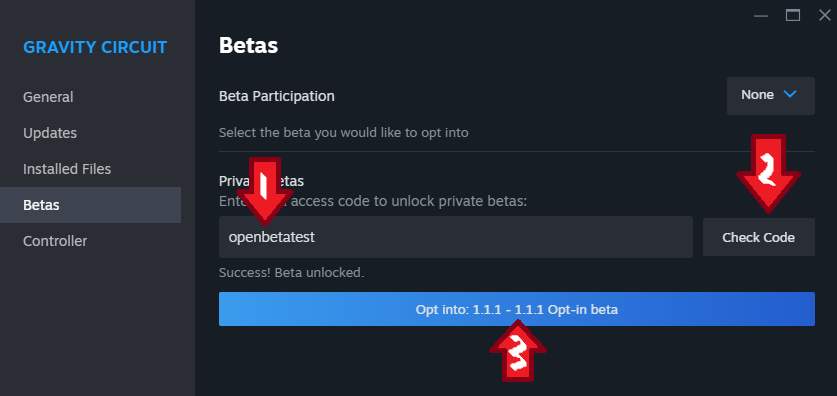Click the red arrow labeled 2
The width and height of the screenshot is (837, 396).
(x=768, y=173)
